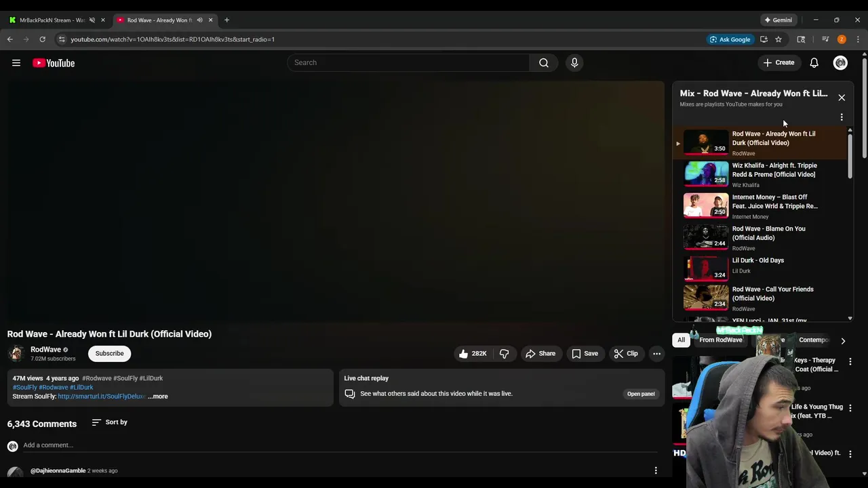Image resolution: width=868 pixels, height=488 pixels.
Task: Open more actions ellipsis beside Clip
Action: (x=656, y=353)
